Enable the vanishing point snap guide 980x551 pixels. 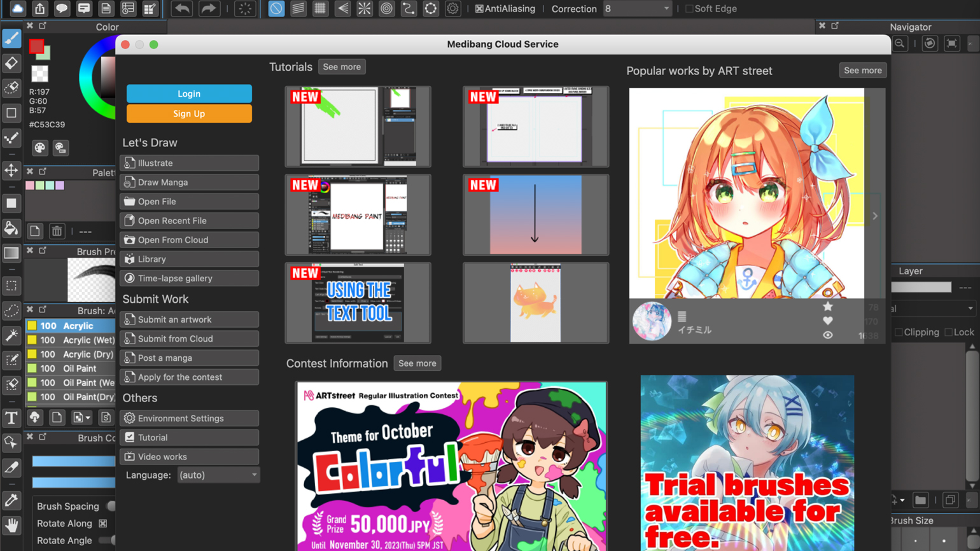point(342,9)
